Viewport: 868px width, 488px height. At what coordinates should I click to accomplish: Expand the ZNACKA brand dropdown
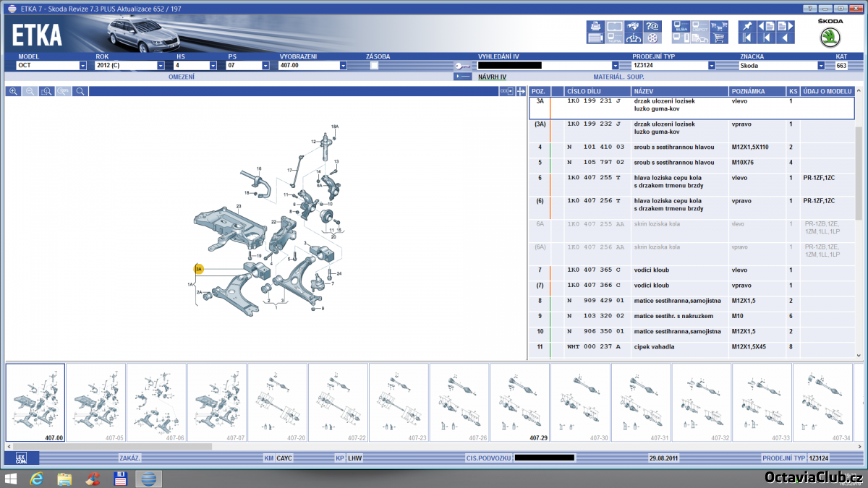[820, 65]
